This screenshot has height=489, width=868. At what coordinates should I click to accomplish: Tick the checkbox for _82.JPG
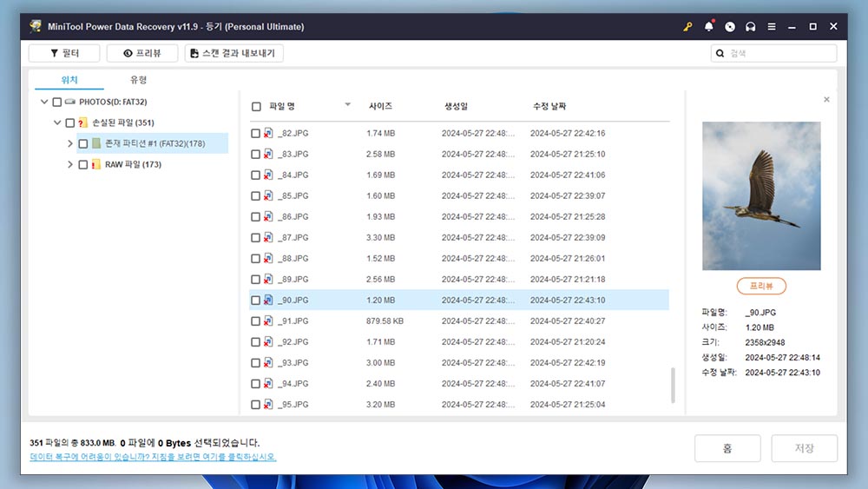pos(255,134)
